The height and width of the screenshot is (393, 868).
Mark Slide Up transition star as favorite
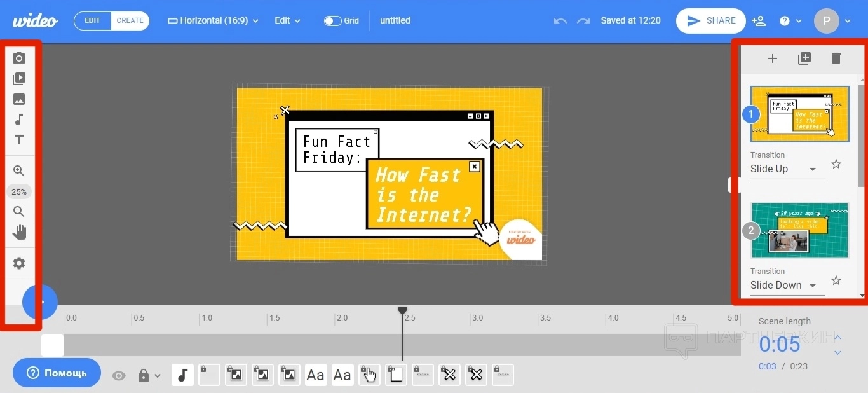(x=836, y=165)
